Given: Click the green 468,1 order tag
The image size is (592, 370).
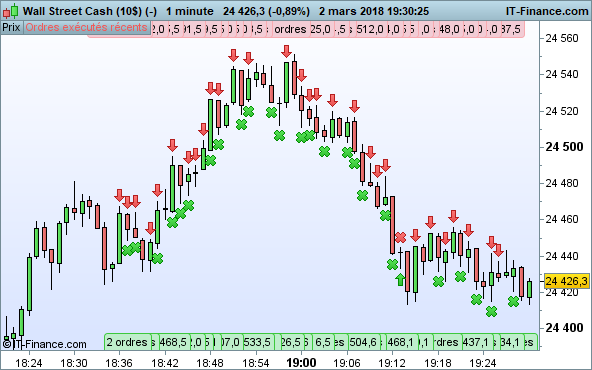Looking at the screenshot, I should (x=401, y=342).
